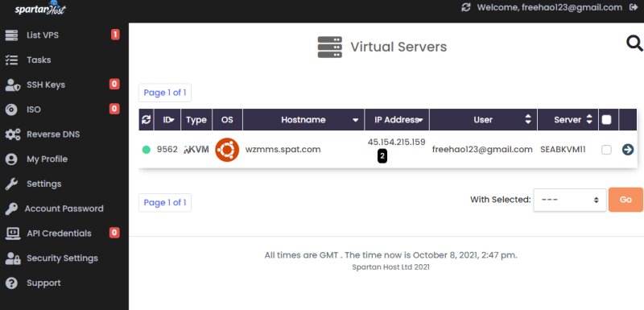The width and height of the screenshot is (644, 310).
Task: Click the SSH Keys count badge
Action: tap(114, 85)
